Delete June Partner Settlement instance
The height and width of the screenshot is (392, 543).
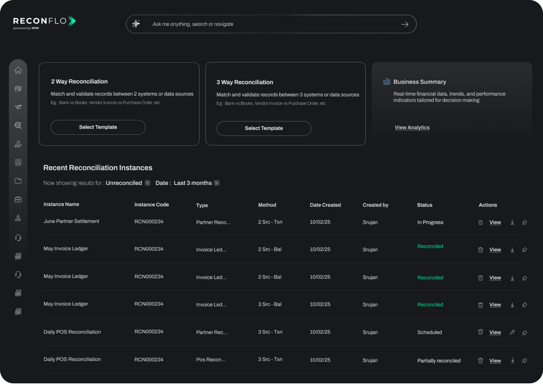tap(480, 223)
